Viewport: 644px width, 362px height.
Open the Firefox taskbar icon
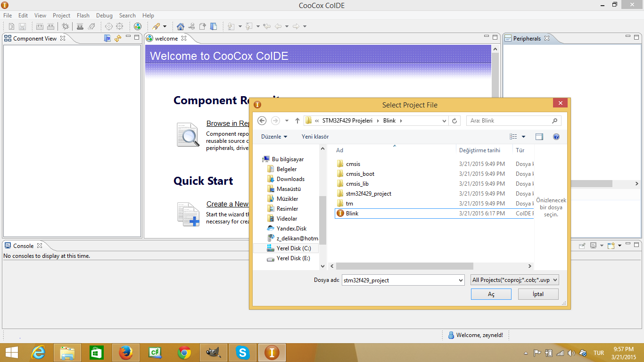click(x=125, y=352)
